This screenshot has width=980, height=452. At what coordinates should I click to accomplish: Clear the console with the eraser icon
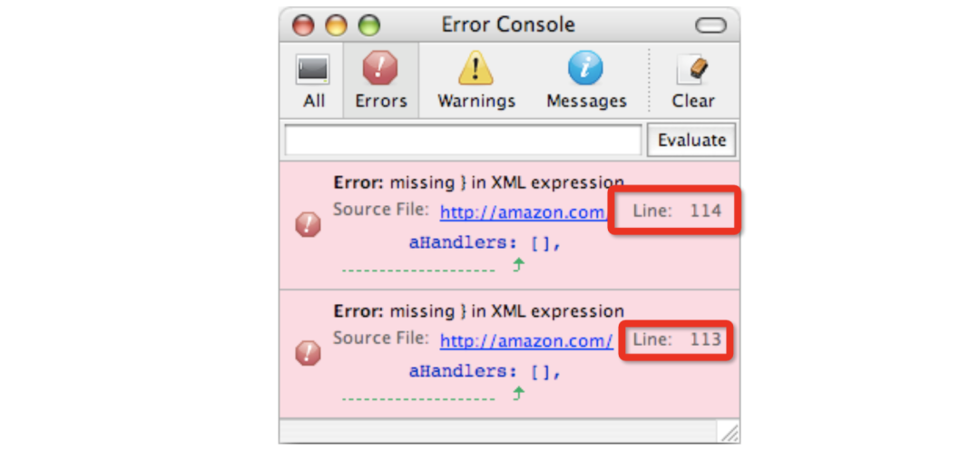click(x=692, y=69)
